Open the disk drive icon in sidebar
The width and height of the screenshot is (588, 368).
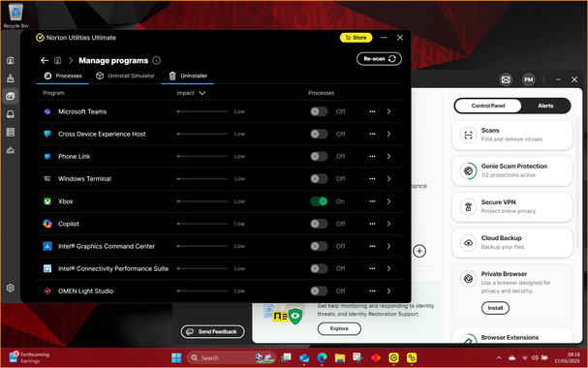click(11, 114)
